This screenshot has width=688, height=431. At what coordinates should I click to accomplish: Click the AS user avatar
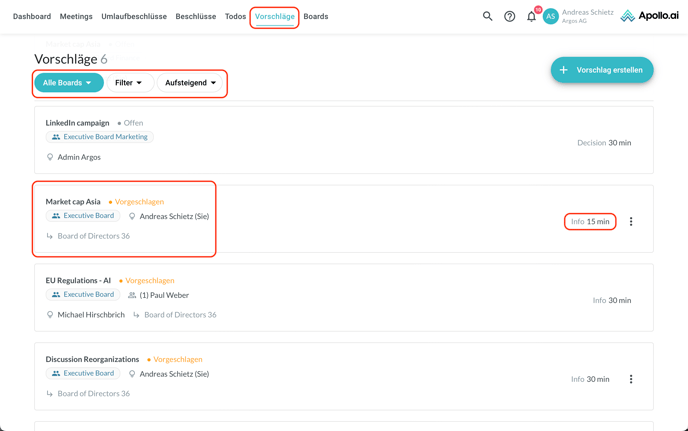tap(550, 16)
